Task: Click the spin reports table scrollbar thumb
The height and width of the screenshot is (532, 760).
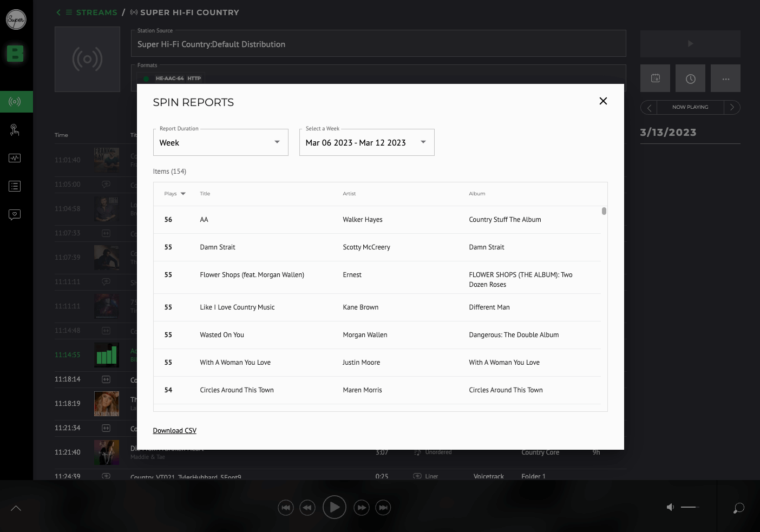Action: coord(604,211)
